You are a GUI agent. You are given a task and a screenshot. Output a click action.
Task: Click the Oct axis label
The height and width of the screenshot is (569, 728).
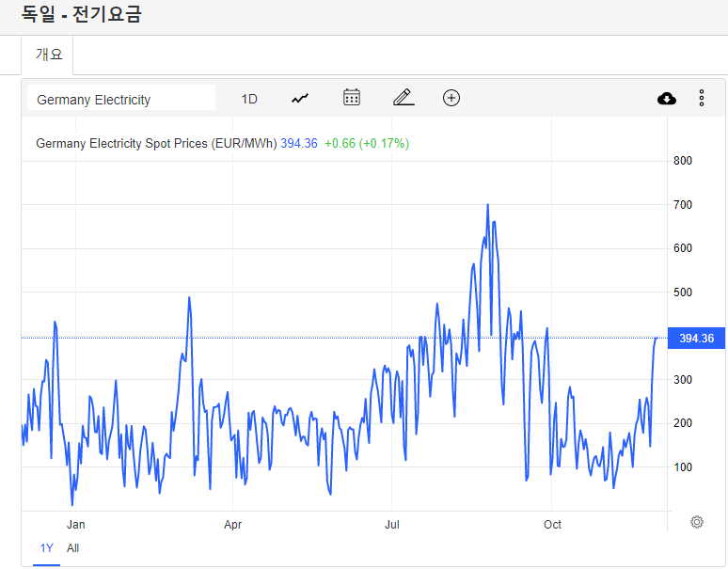pyautogui.click(x=552, y=525)
